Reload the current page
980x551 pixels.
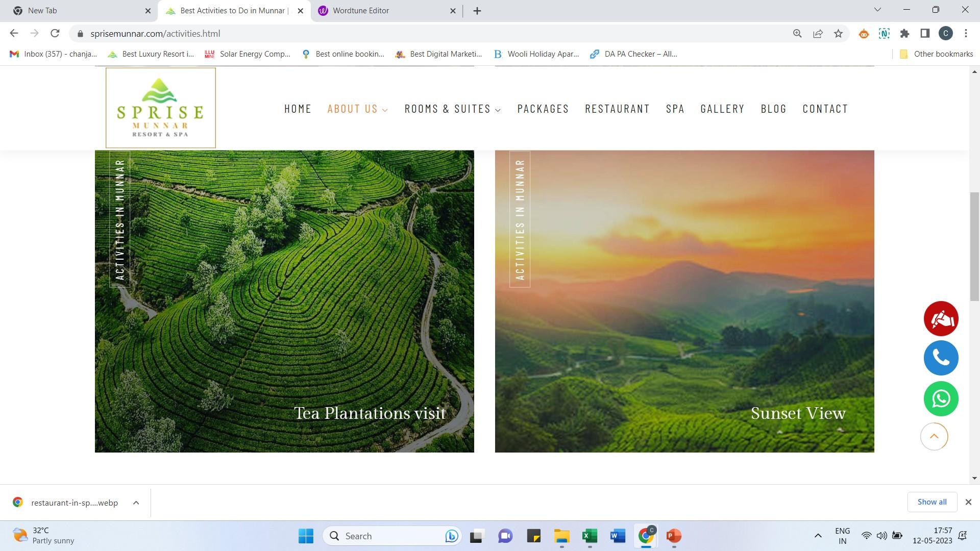point(55,34)
